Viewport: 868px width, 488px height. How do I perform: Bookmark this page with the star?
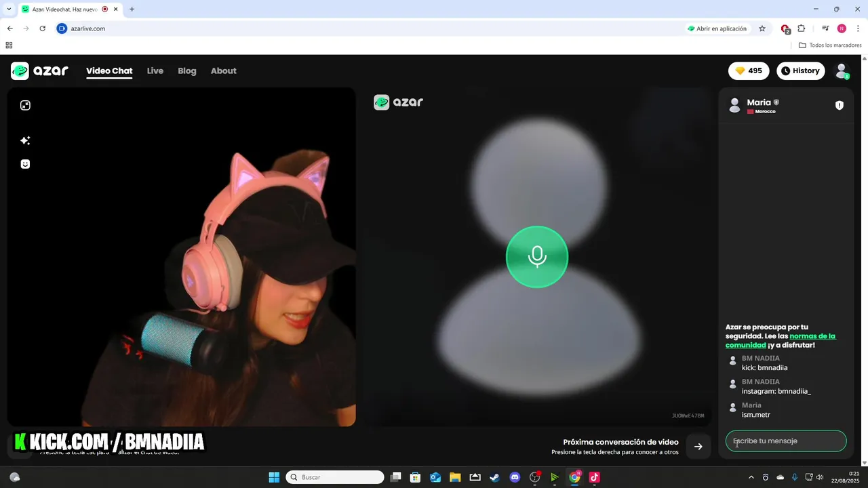(762, 28)
